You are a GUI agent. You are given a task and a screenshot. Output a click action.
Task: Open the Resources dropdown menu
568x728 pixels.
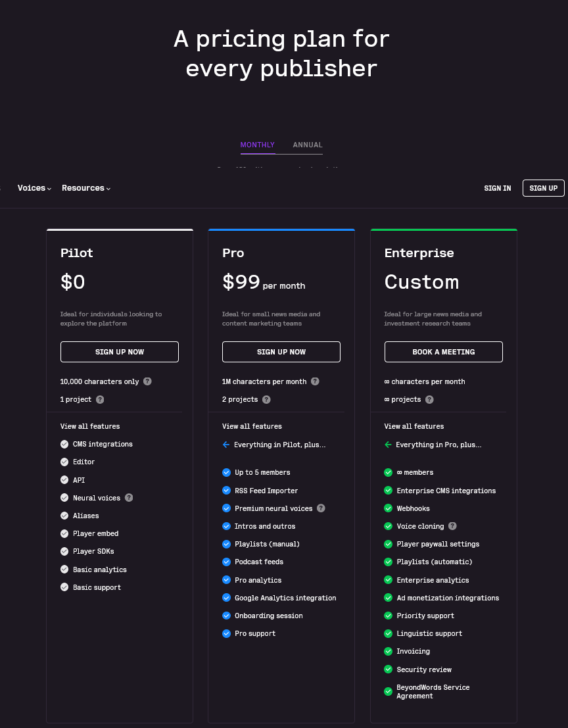point(86,188)
